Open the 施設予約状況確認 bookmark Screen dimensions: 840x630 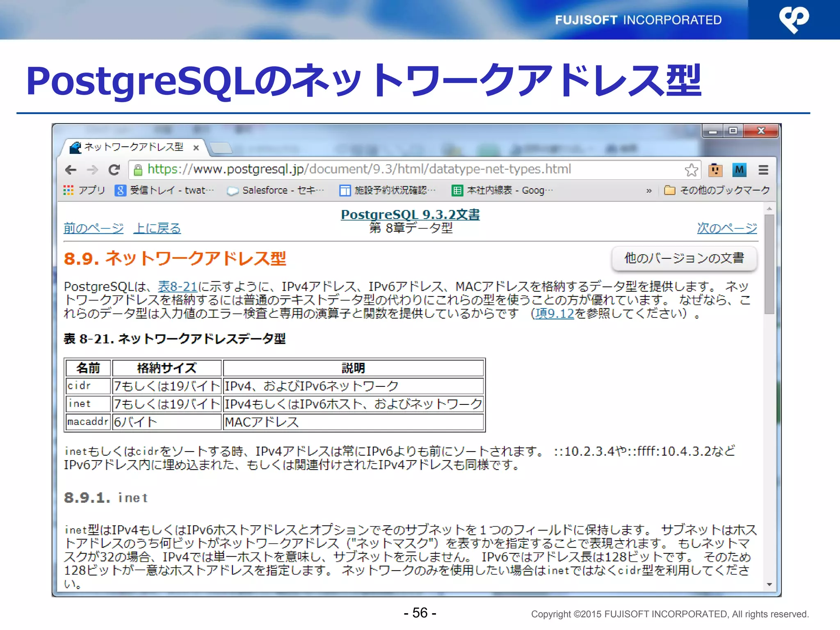coord(388,190)
